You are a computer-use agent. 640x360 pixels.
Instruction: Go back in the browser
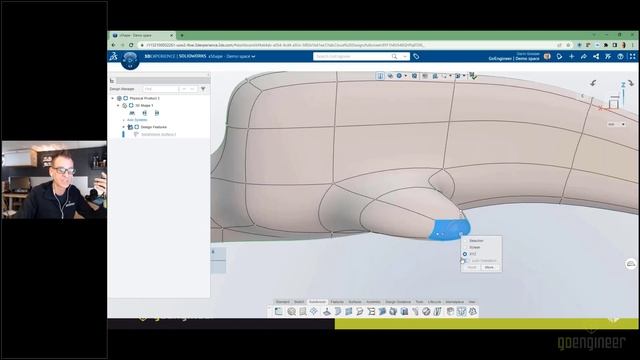pos(113,45)
